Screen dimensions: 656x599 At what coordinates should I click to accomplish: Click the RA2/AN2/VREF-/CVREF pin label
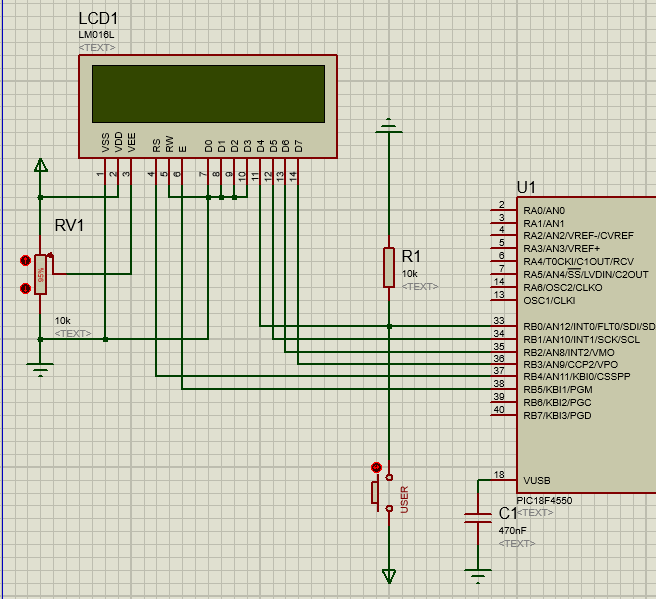click(x=578, y=236)
